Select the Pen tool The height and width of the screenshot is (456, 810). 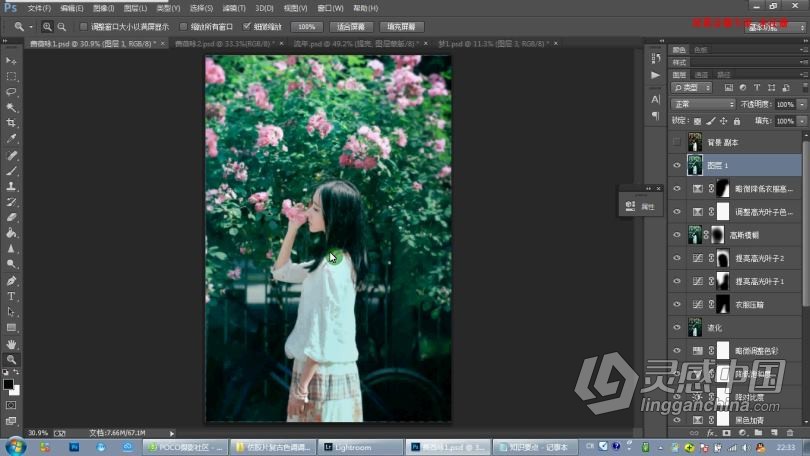[x=11, y=280]
